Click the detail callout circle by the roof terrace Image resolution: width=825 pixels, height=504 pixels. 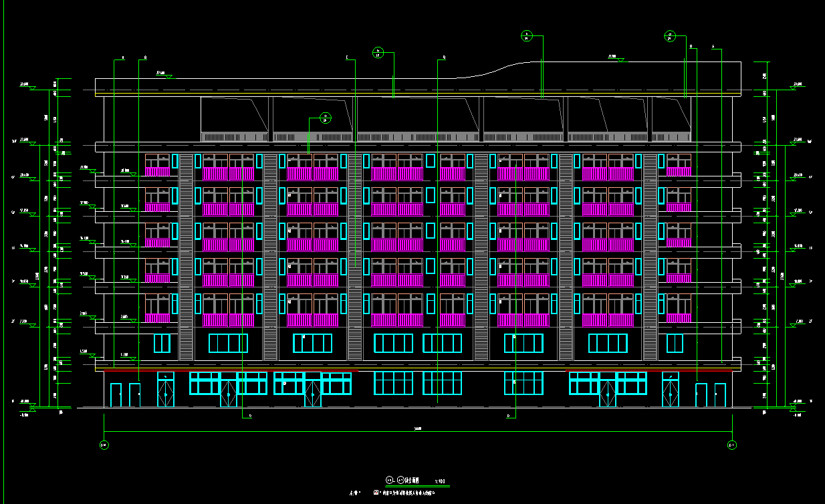point(325,119)
